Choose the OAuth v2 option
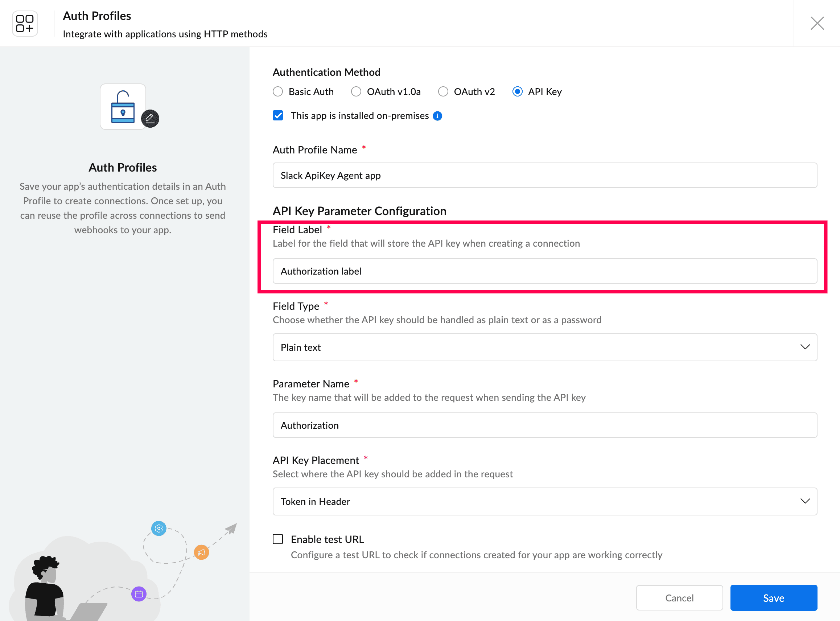840x621 pixels. point(443,92)
